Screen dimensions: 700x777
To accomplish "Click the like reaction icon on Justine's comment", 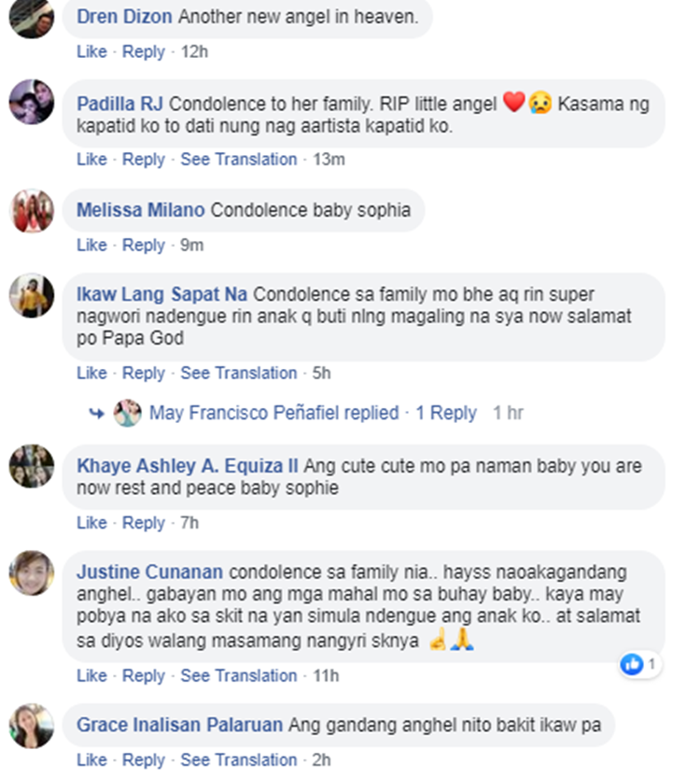I will click(x=632, y=664).
